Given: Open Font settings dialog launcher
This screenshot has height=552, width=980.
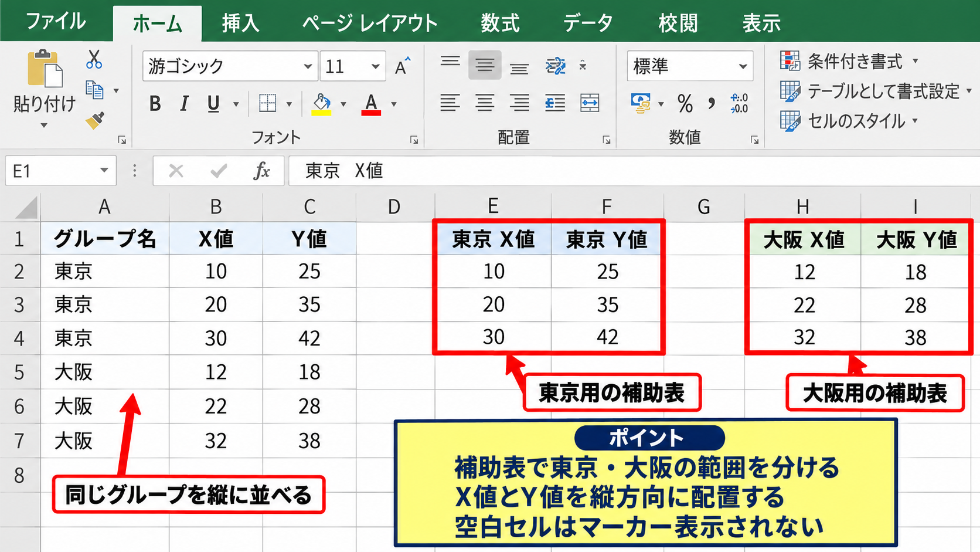Looking at the screenshot, I should 414,140.
